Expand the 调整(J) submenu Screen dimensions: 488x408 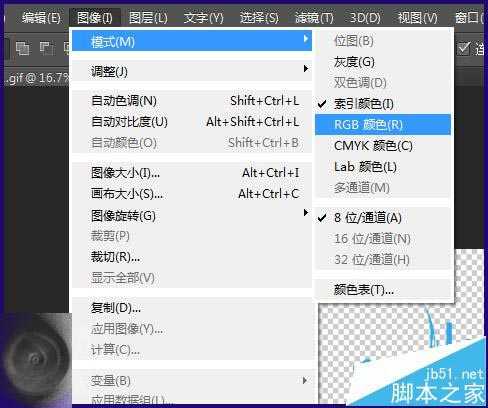coord(192,71)
